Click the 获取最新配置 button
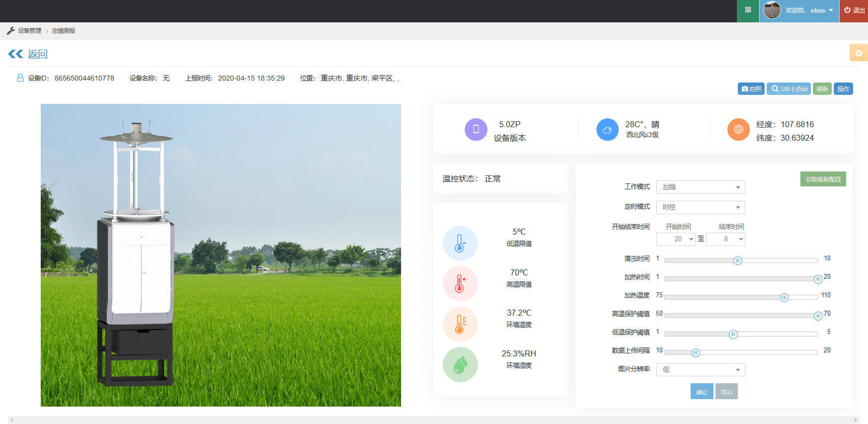This screenshot has width=868, height=424. tap(823, 179)
